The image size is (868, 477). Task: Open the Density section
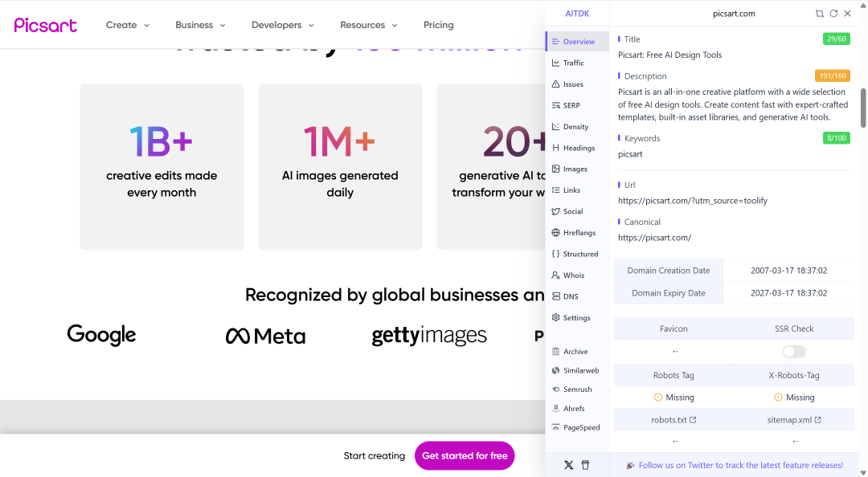click(x=577, y=127)
